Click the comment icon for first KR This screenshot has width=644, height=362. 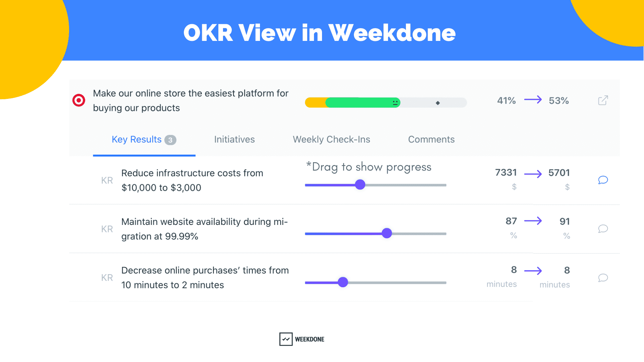[602, 180]
